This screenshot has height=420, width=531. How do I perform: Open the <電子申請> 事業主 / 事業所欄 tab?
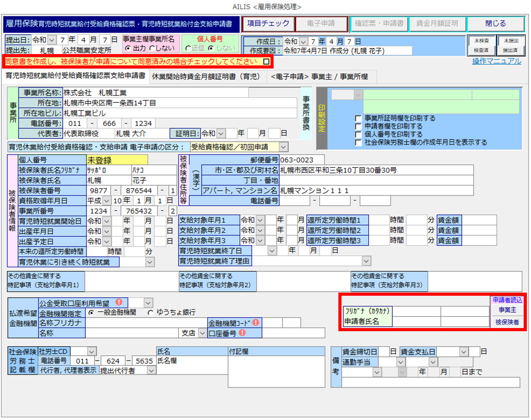pos(319,77)
